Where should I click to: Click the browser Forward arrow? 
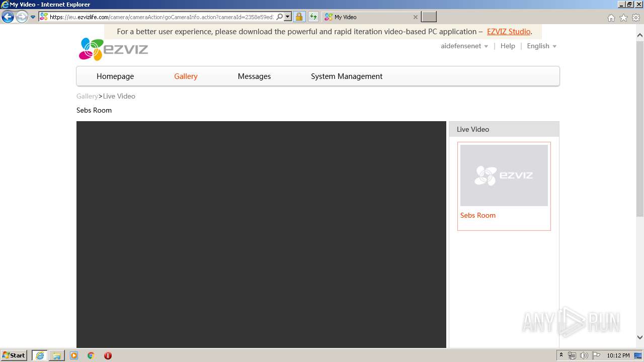pyautogui.click(x=22, y=17)
